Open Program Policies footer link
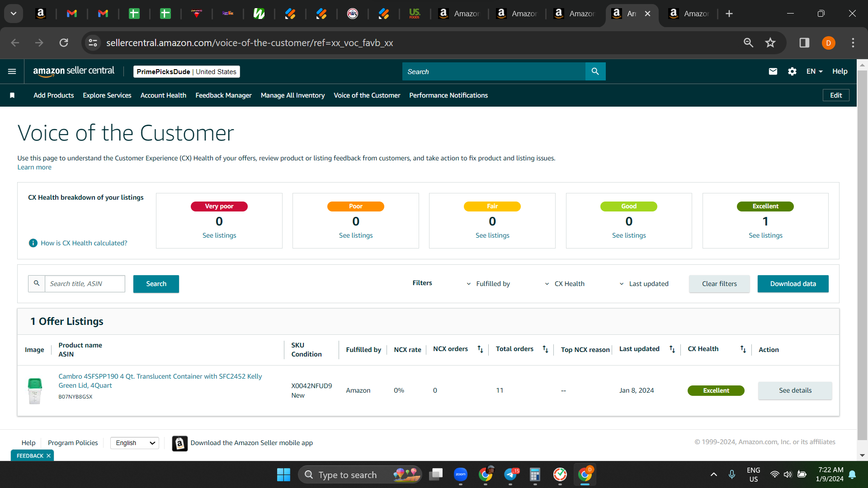The width and height of the screenshot is (868, 488). click(x=73, y=443)
